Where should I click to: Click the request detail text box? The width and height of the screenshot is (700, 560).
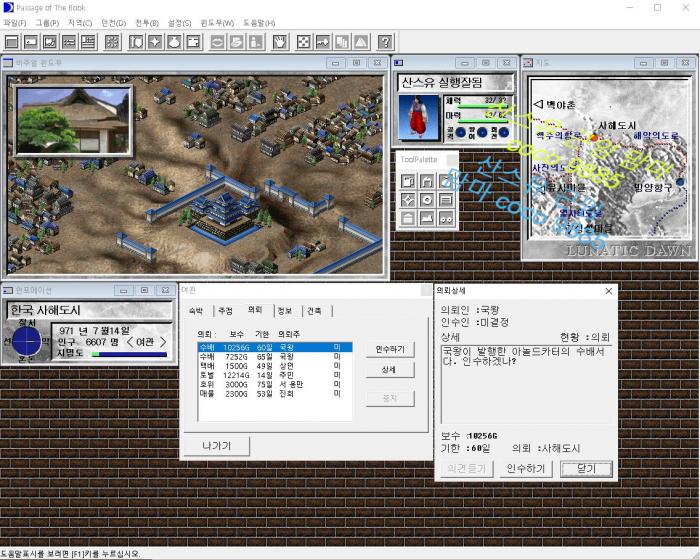point(526,384)
